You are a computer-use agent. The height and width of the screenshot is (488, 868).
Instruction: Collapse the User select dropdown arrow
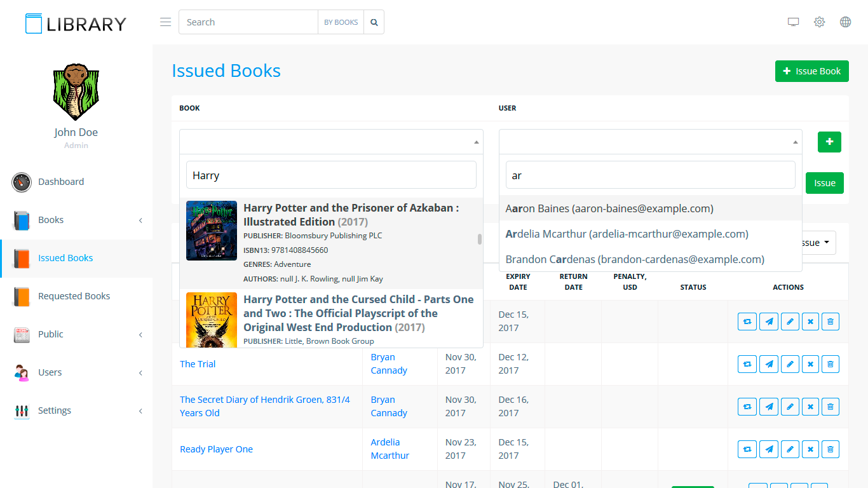(x=795, y=142)
